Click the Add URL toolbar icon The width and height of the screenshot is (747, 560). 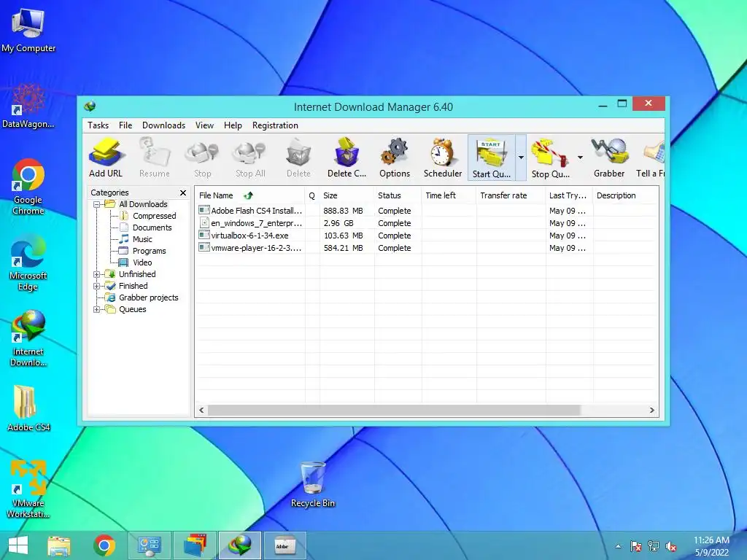click(x=106, y=157)
